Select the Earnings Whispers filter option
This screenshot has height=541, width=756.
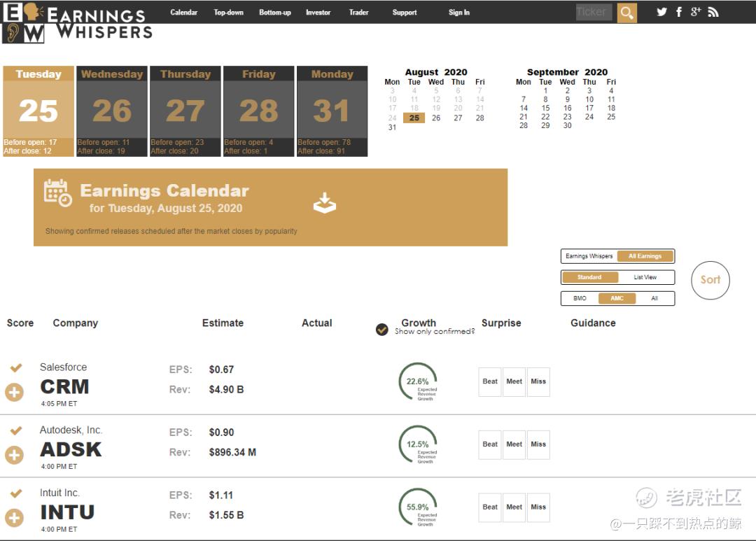point(589,256)
